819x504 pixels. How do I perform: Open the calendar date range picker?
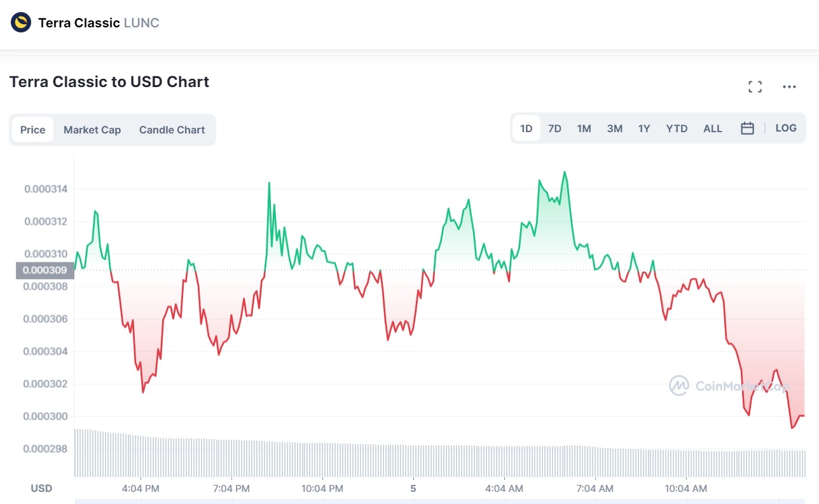(x=747, y=128)
